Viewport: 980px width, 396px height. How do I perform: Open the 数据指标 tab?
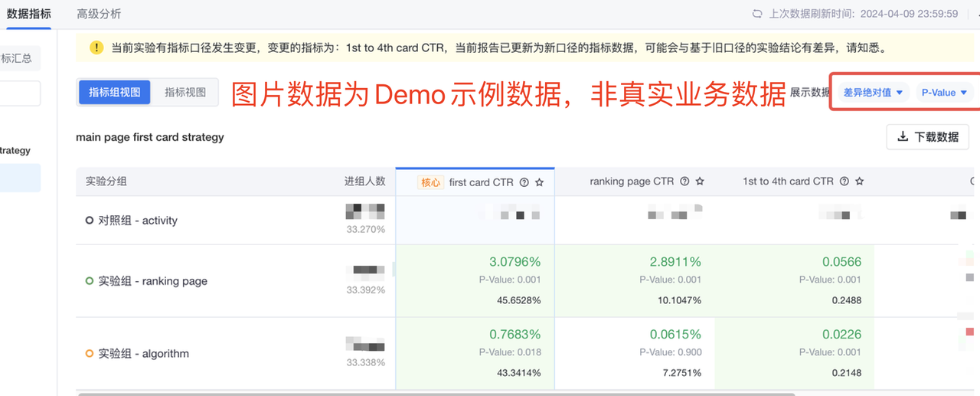tap(28, 14)
